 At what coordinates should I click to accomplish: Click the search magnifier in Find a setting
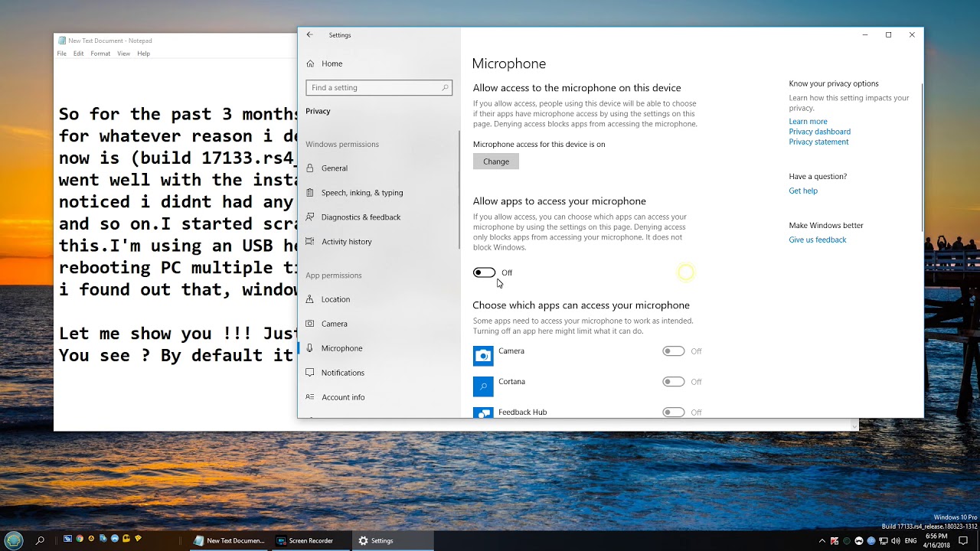click(x=445, y=88)
